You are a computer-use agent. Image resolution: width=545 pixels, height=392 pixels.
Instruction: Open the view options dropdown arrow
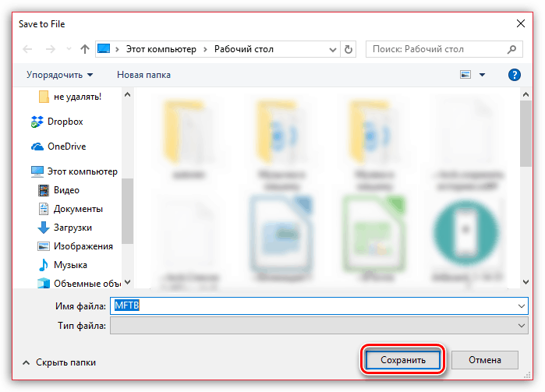click(482, 75)
